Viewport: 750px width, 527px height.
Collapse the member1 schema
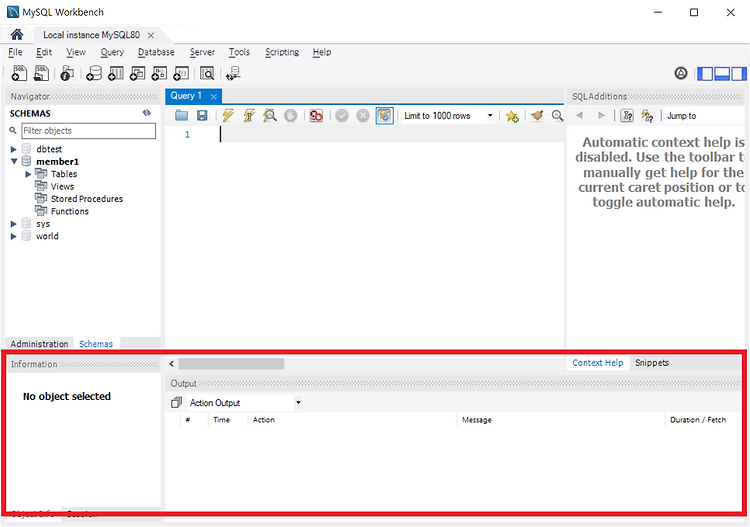pos(13,162)
